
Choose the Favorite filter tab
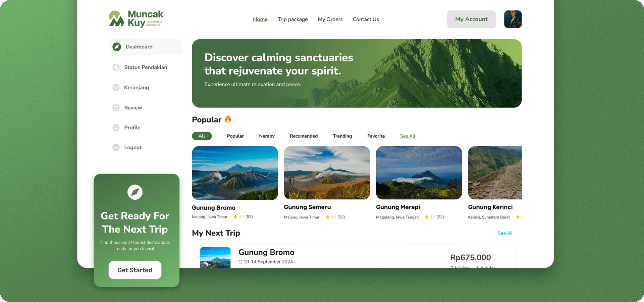[x=376, y=136]
